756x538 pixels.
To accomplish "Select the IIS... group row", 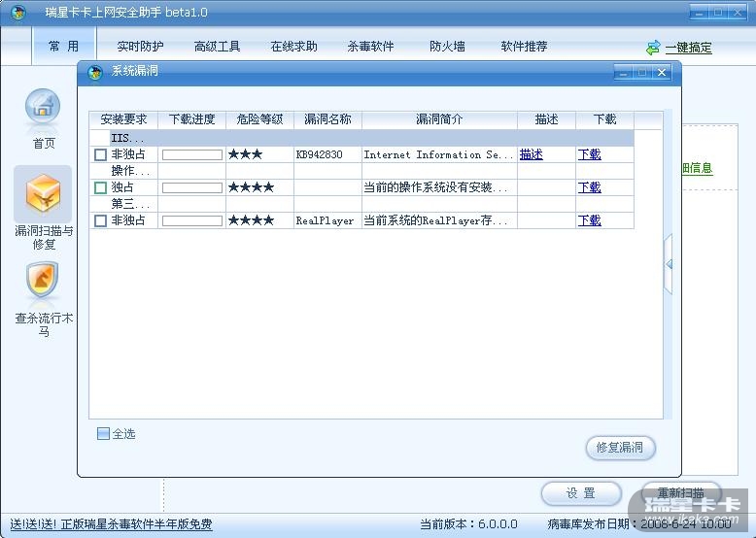I will coord(361,138).
